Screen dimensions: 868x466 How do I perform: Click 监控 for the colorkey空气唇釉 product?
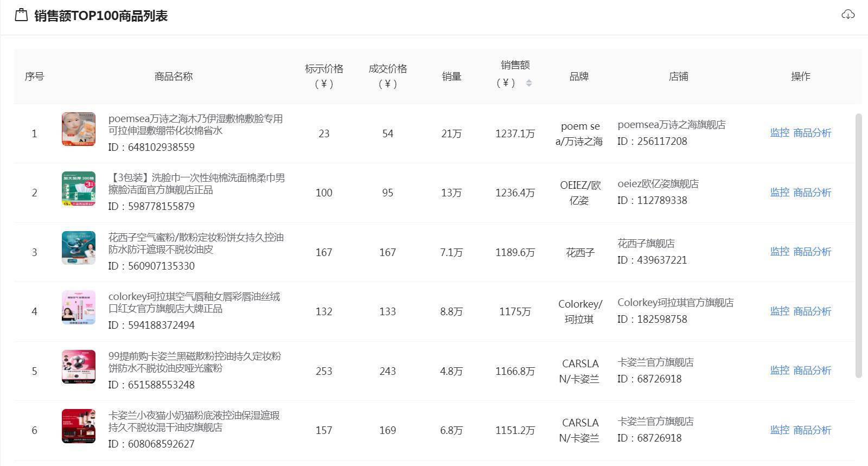(x=780, y=311)
